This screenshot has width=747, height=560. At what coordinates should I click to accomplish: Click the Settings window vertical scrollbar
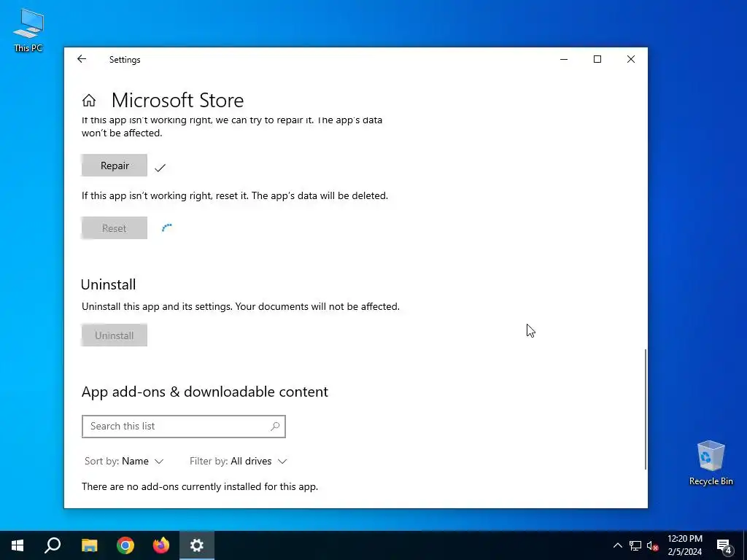coord(646,408)
